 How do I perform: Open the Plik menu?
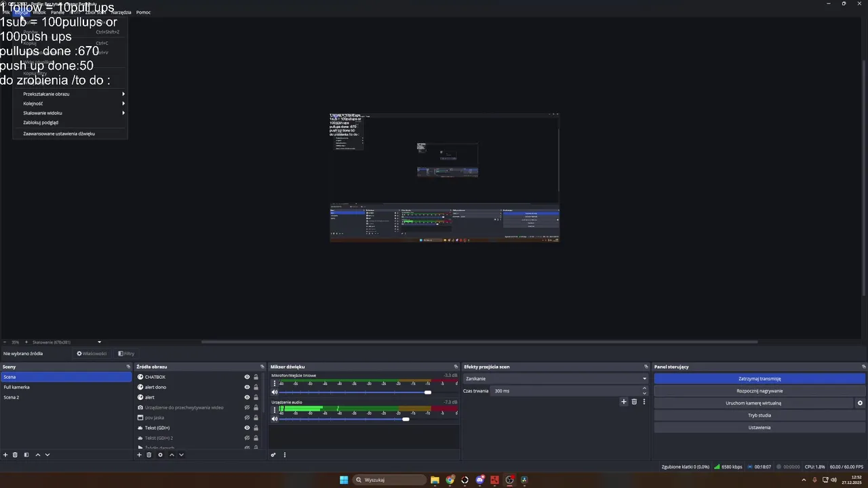click(x=6, y=12)
